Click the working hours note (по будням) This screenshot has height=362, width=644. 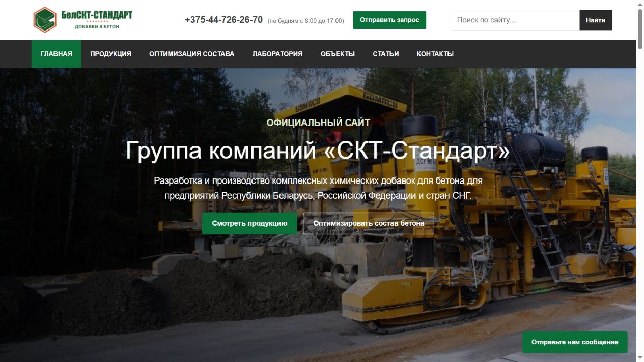(305, 21)
